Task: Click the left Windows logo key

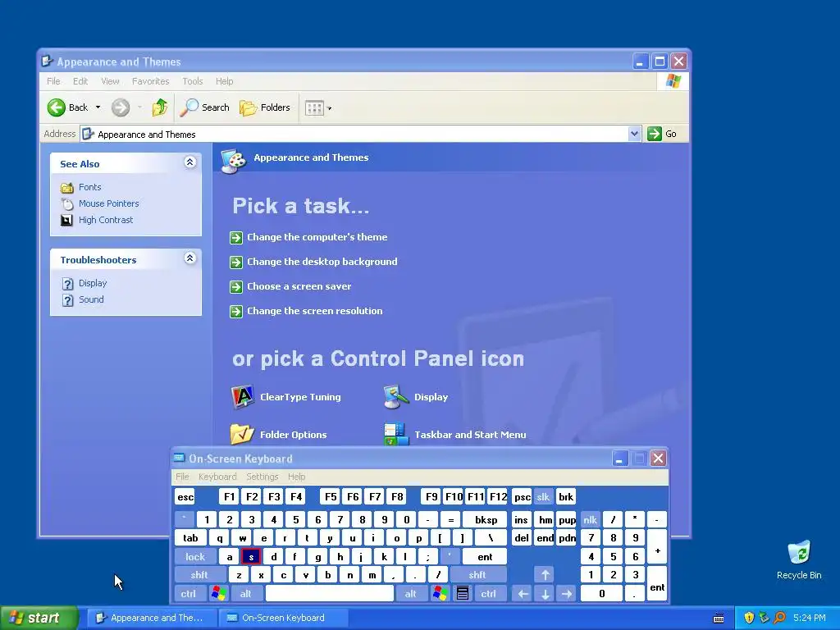Action: tap(218, 594)
